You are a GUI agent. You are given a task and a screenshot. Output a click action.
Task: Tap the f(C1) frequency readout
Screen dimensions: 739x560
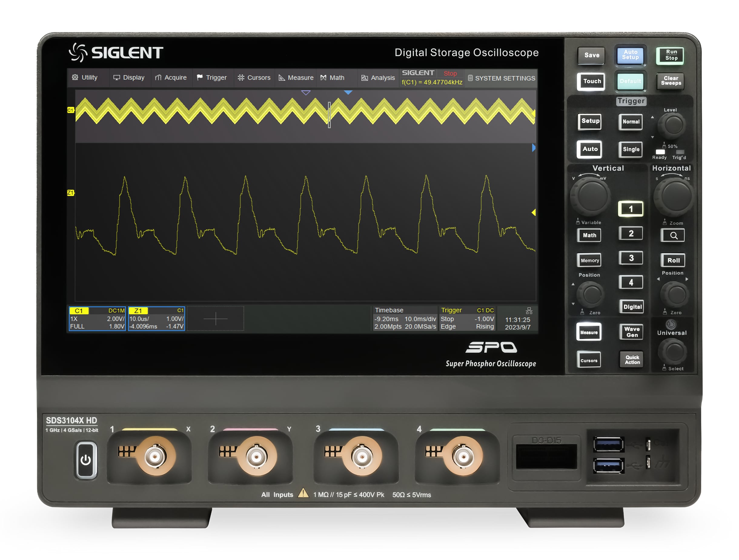tap(432, 82)
